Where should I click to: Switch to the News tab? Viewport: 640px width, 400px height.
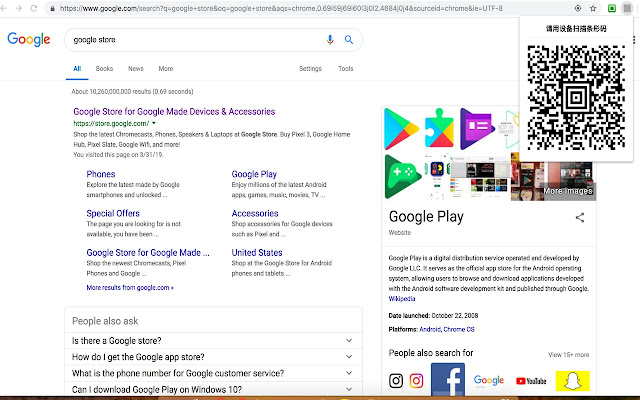136,69
